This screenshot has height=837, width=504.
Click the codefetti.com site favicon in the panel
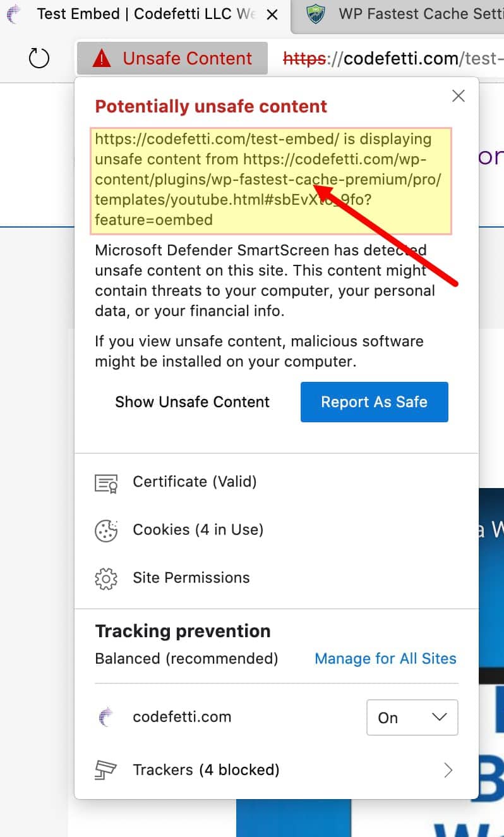point(106,717)
